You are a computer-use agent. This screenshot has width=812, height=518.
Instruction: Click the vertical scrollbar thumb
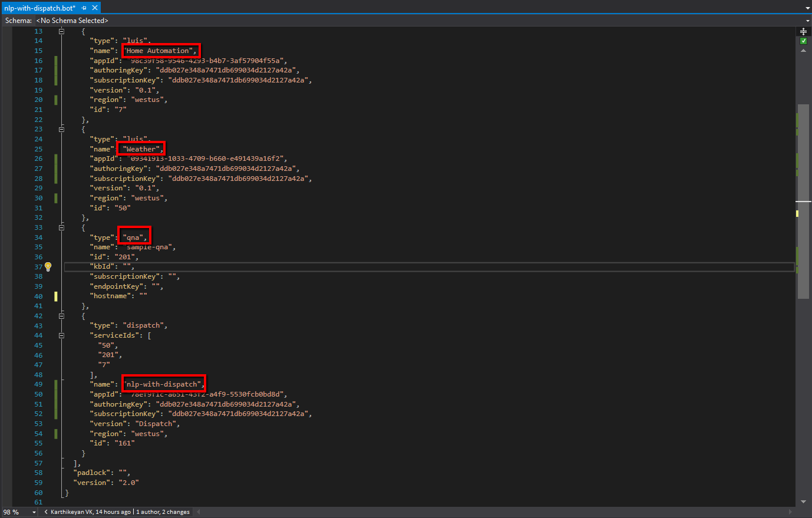point(803,202)
